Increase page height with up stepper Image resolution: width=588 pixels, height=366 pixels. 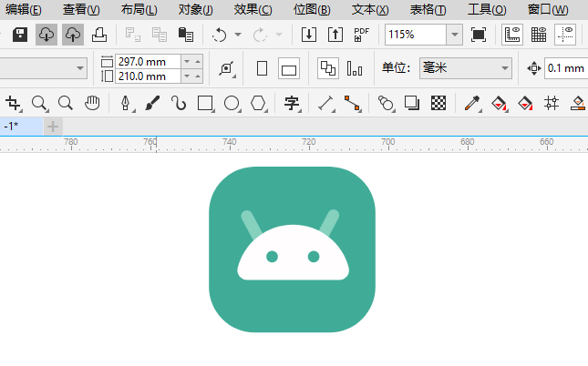click(x=198, y=76)
